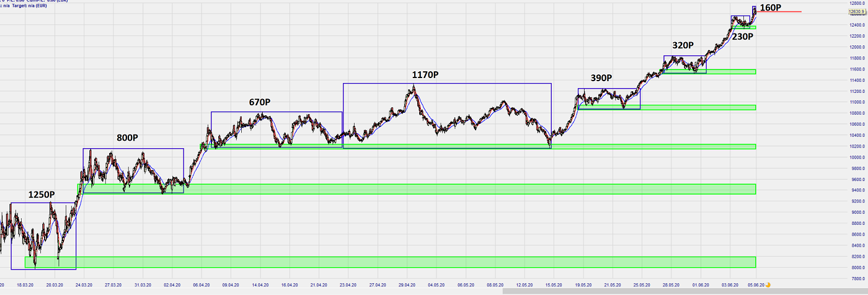Click the 02.04.20 date axis label
The width and height of the screenshot is (868, 295).
172,285
